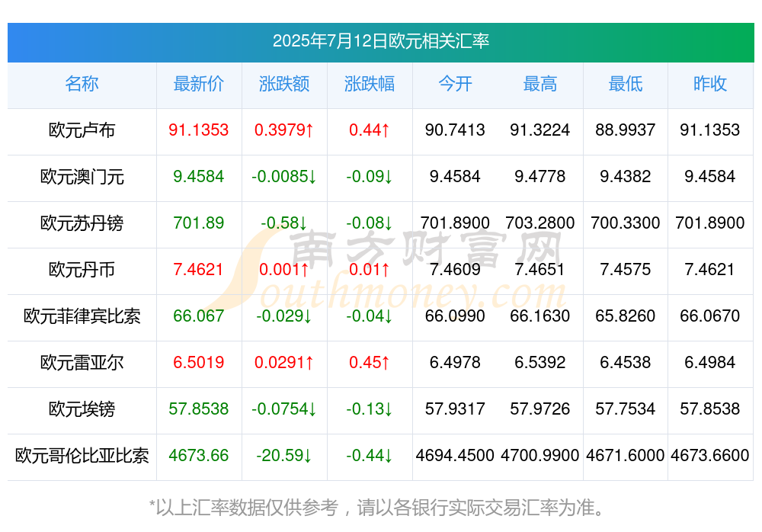
Task: Click the change value 0.0291↑
Action: [x=283, y=362]
